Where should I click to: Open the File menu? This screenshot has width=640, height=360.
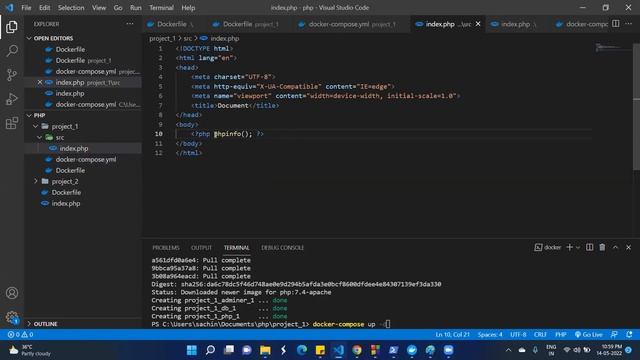point(26,8)
